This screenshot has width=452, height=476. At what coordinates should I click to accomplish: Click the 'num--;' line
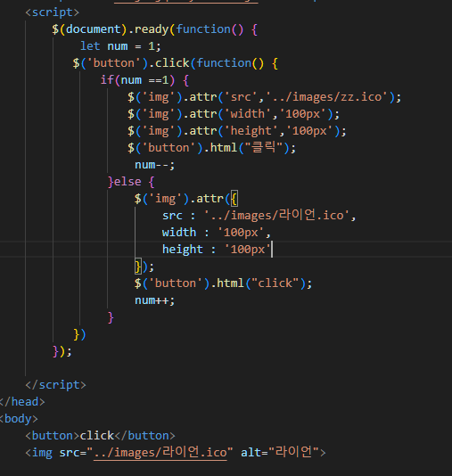(x=154, y=165)
